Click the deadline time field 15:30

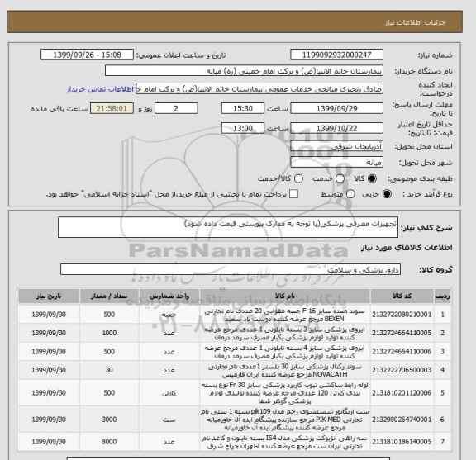[x=243, y=108]
